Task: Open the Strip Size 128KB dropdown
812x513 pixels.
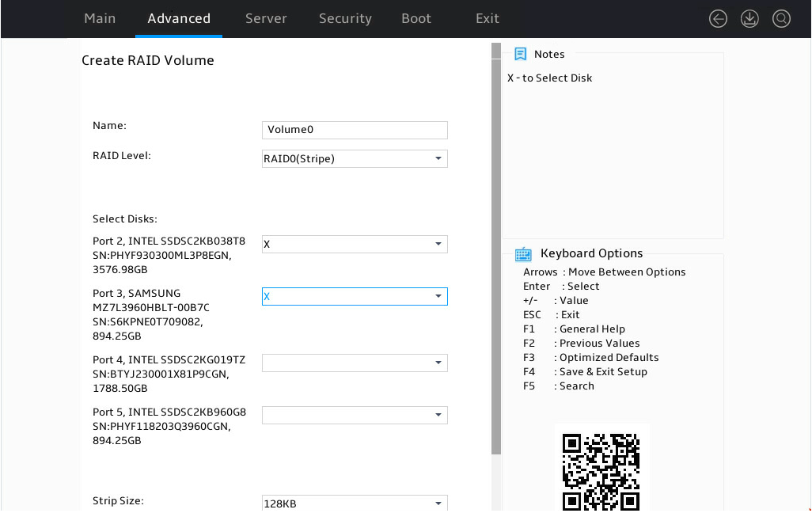Action: [x=355, y=503]
